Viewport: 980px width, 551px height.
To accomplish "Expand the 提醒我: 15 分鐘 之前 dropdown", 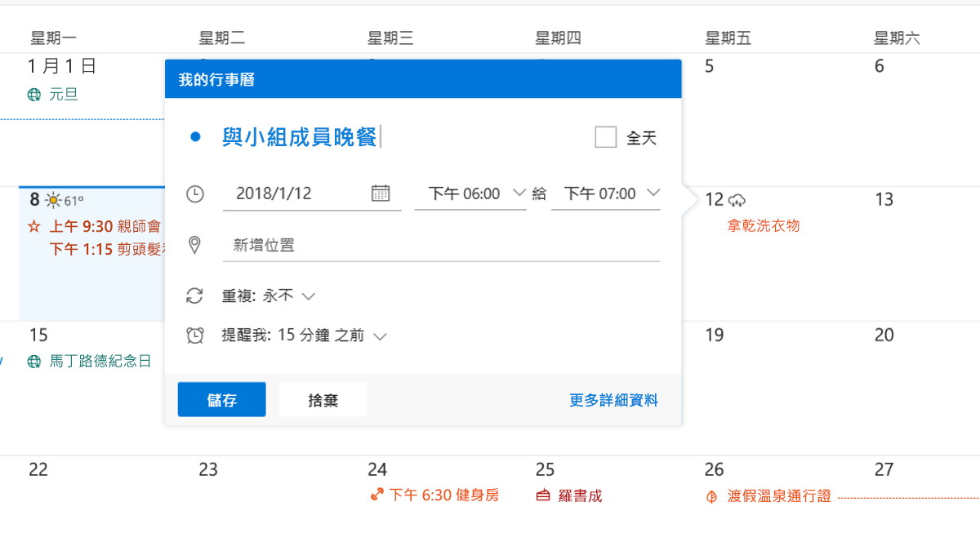I will 304,335.
